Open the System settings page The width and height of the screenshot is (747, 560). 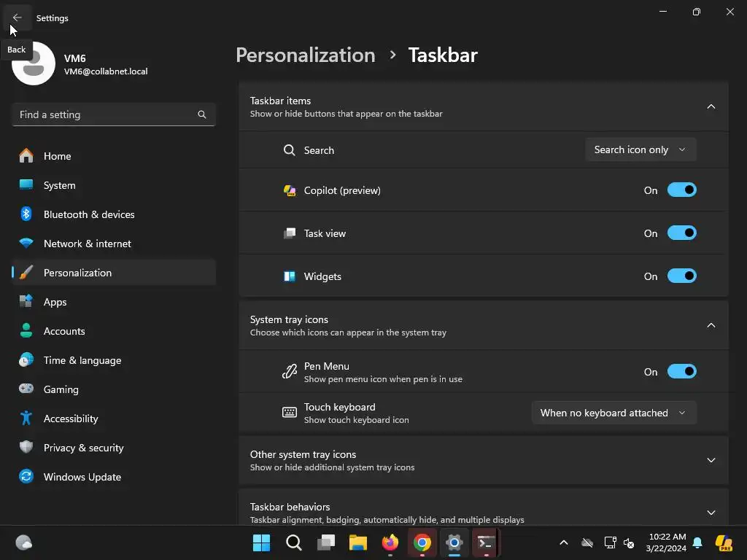coord(113,185)
